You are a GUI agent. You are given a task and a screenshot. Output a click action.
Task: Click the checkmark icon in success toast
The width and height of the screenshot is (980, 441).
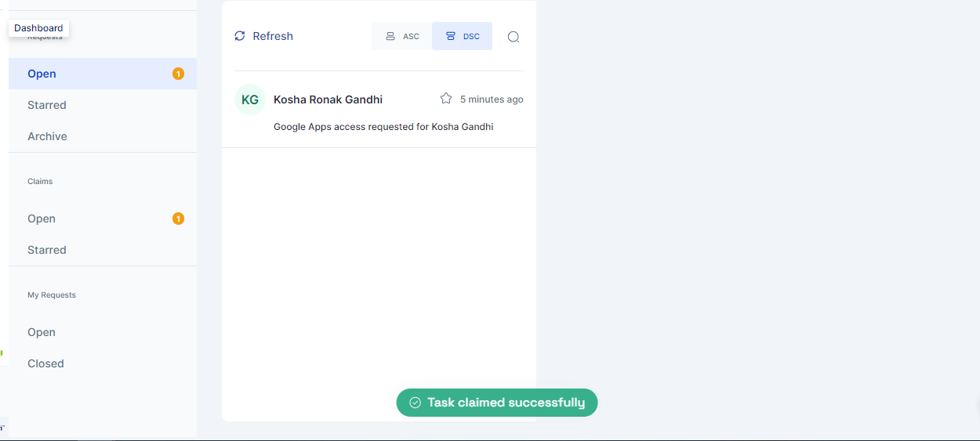(x=416, y=403)
